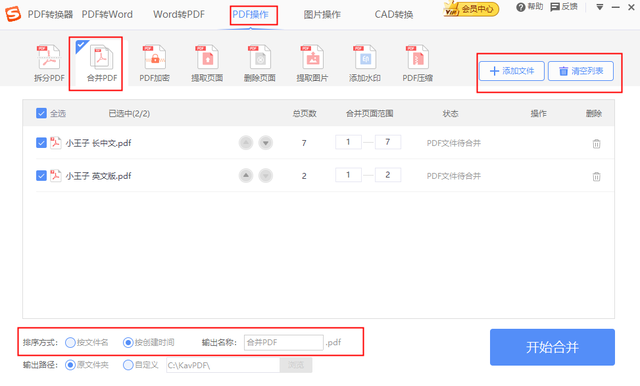Open the PDF压缩 compression tool
This screenshot has width=640, height=386.
point(417,63)
